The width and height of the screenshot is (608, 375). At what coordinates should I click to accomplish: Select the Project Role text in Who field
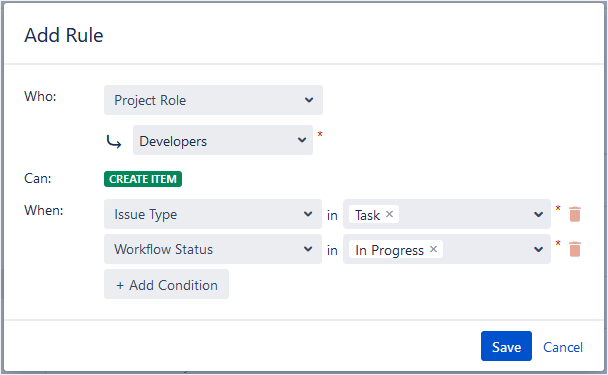[x=150, y=100]
